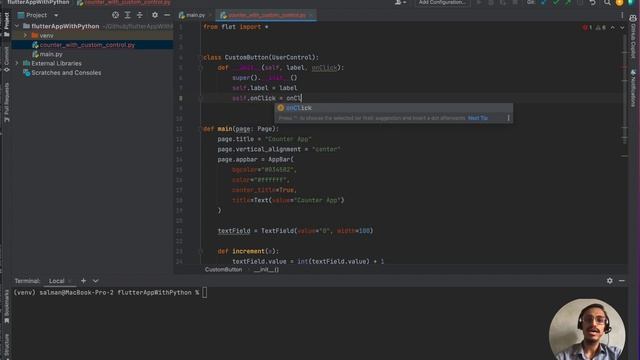This screenshot has width=640, height=360.
Task: Click Git push green arrow
Action: (x=568, y=3)
